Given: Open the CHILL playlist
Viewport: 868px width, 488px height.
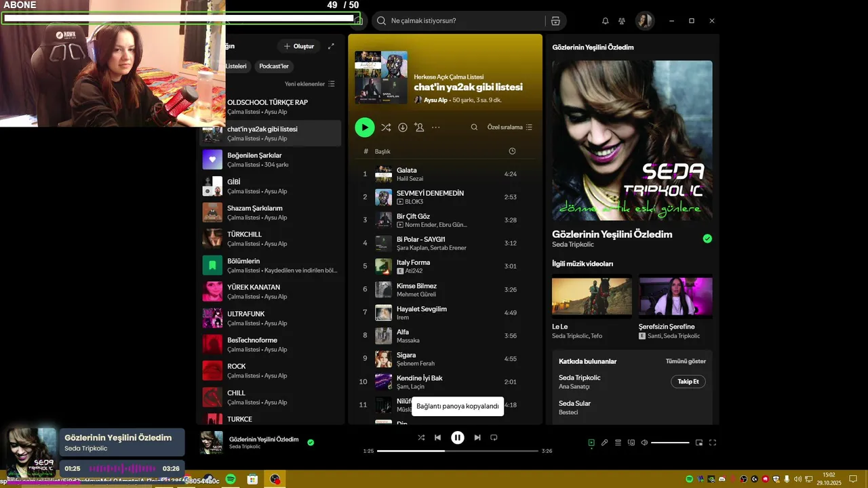Looking at the screenshot, I should click(x=271, y=397).
